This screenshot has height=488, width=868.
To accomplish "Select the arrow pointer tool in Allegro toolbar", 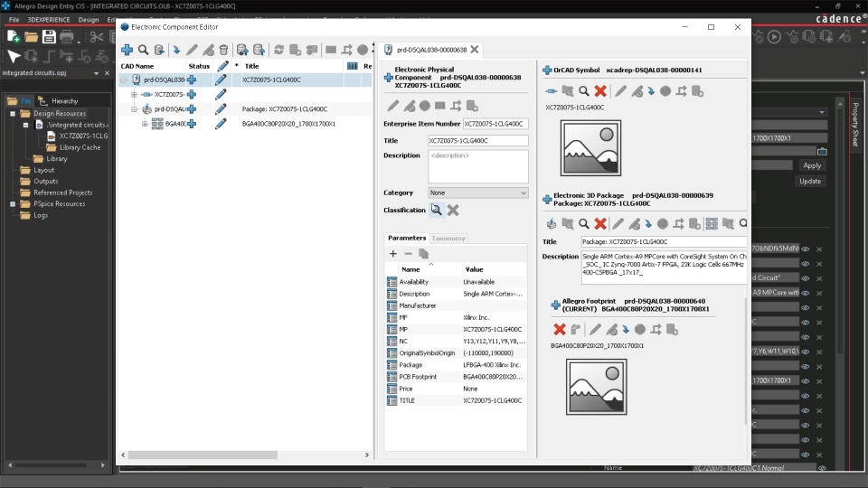I will (14, 56).
